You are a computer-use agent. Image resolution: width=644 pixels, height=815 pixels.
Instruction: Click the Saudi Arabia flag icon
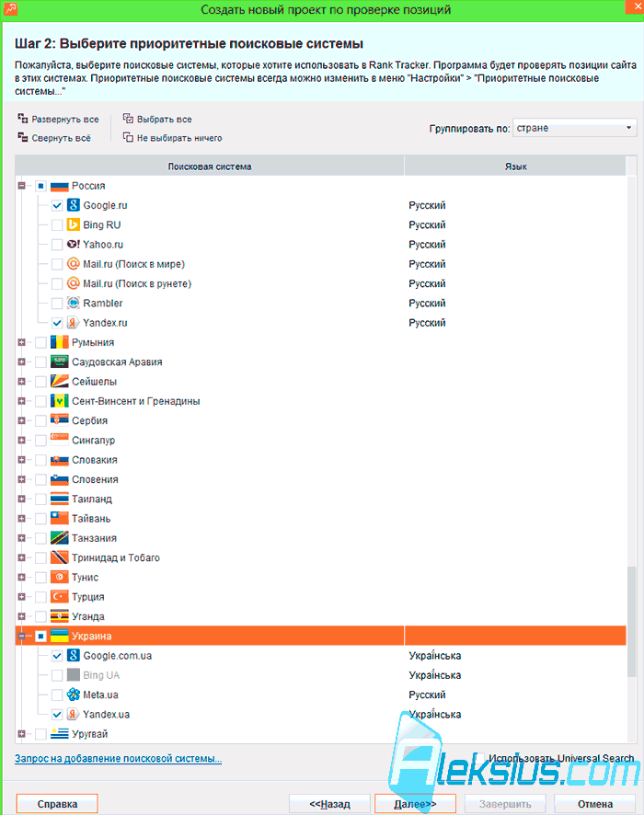point(59,362)
